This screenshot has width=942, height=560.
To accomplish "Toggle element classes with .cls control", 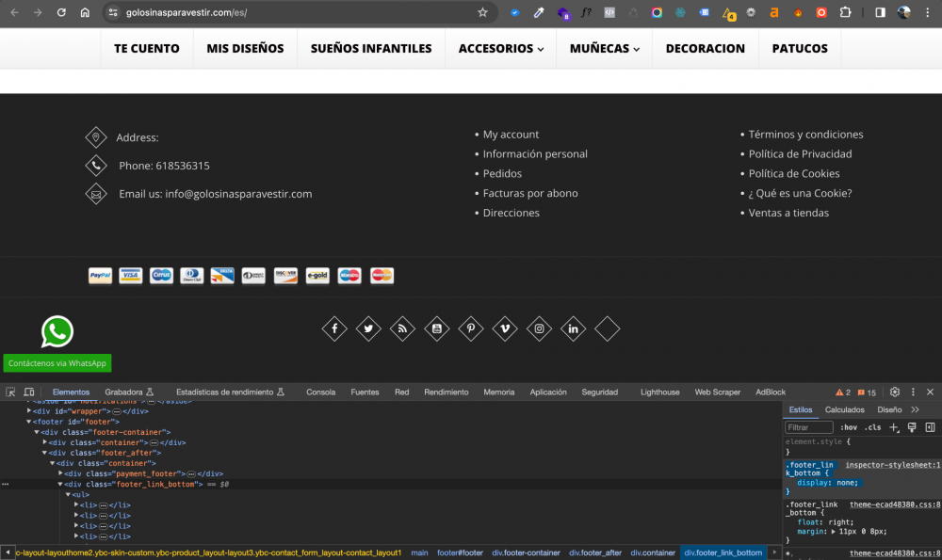I will [873, 426].
